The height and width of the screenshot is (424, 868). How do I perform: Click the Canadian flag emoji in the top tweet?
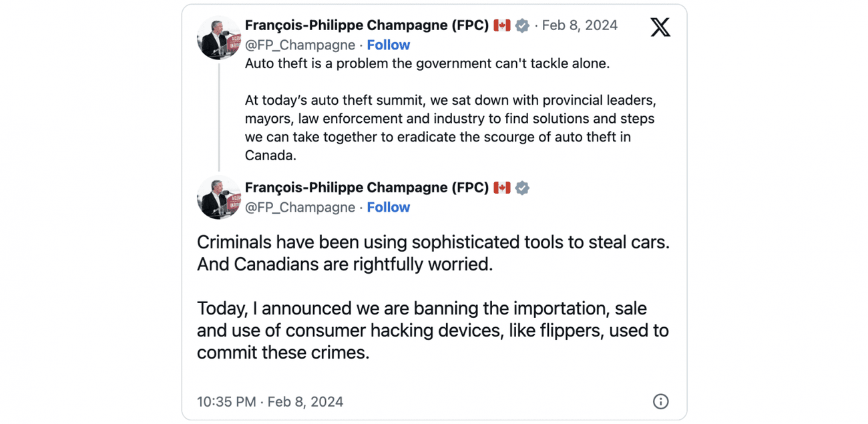[x=501, y=26]
